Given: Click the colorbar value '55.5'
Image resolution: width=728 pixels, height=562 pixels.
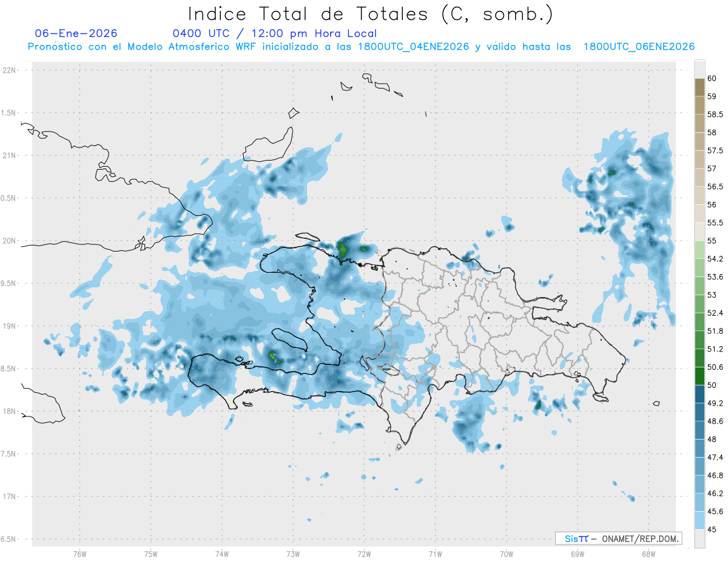Looking at the screenshot, I should pyautogui.click(x=715, y=222).
